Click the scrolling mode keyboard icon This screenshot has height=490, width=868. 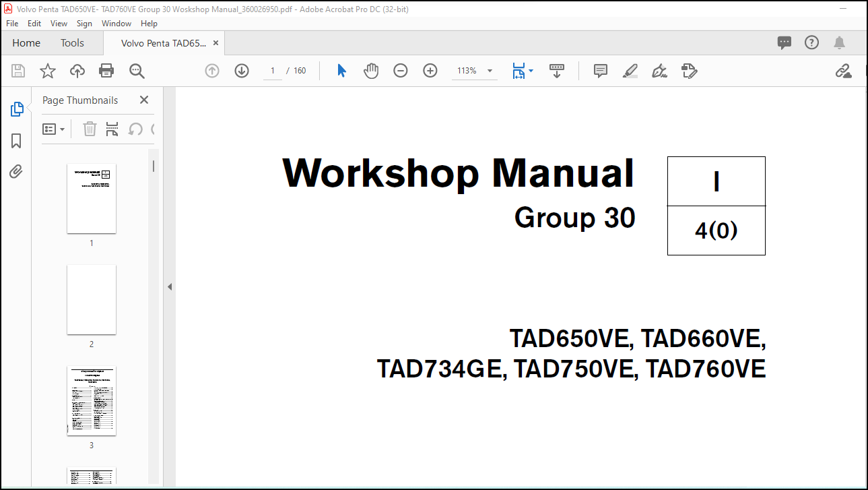557,71
